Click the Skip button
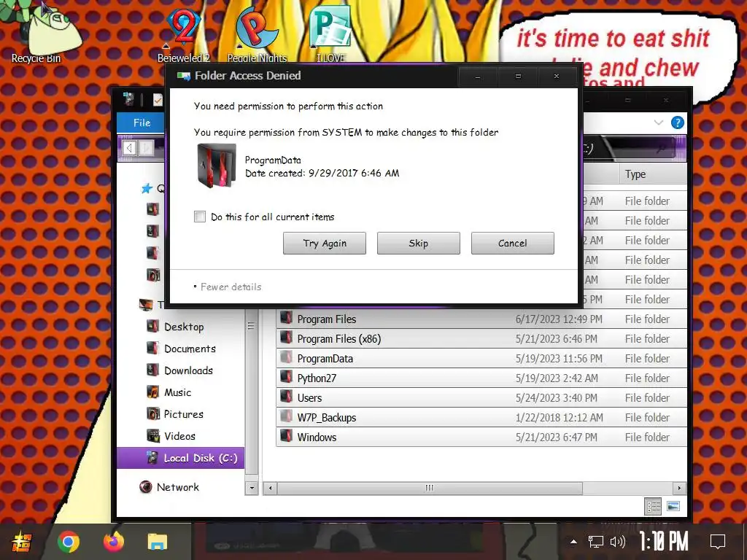This screenshot has height=560, width=747. 418,244
